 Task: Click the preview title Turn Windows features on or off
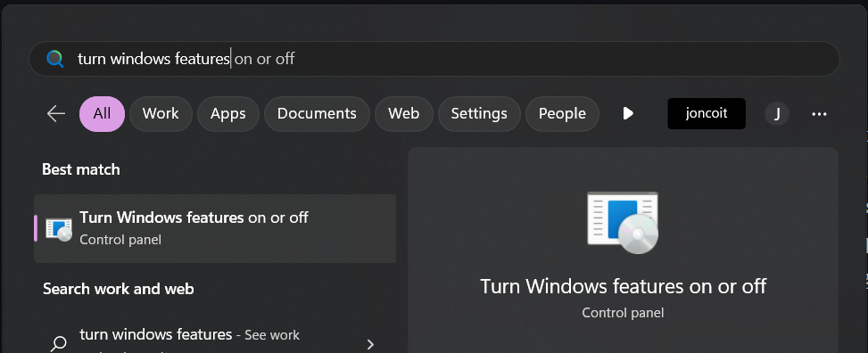(623, 287)
